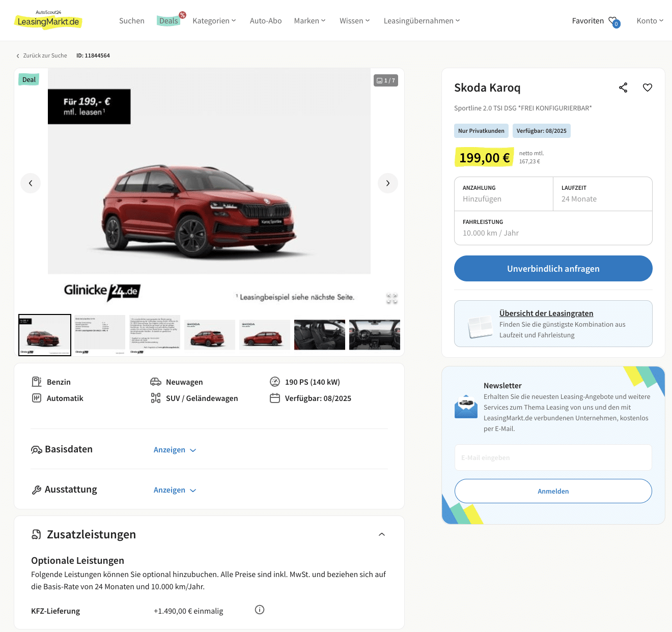672x632 pixels.
Task: Click the Neuwagen car icon
Action: [x=156, y=382]
